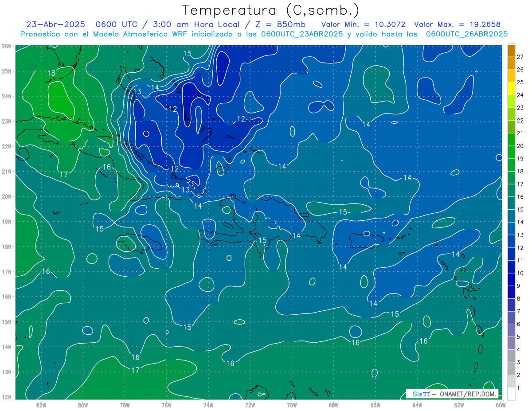Click the teal legend band between 16 and 17
Screen dimensions: 532x411
[x=511, y=190]
